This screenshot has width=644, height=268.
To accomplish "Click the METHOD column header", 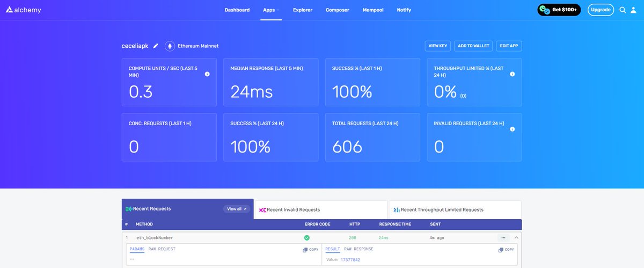I will [144, 224].
